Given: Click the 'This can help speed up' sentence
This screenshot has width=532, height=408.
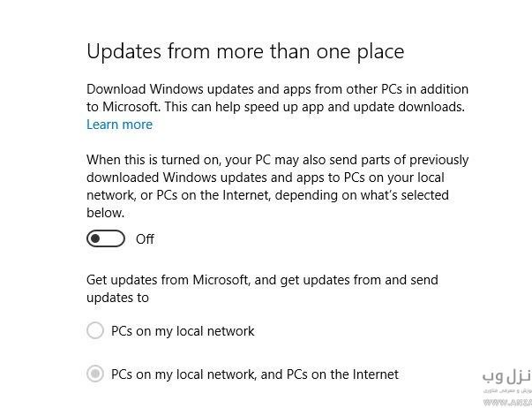Looking at the screenshot, I should tap(314, 107).
